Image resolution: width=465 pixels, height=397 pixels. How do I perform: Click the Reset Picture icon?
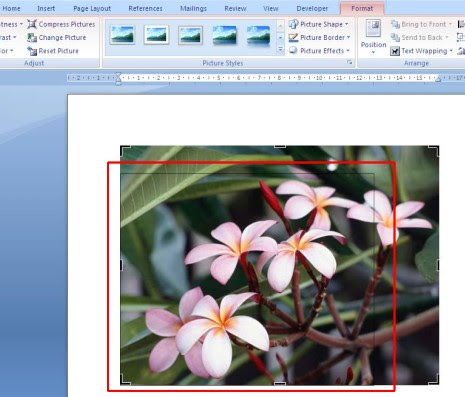click(32, 51)
